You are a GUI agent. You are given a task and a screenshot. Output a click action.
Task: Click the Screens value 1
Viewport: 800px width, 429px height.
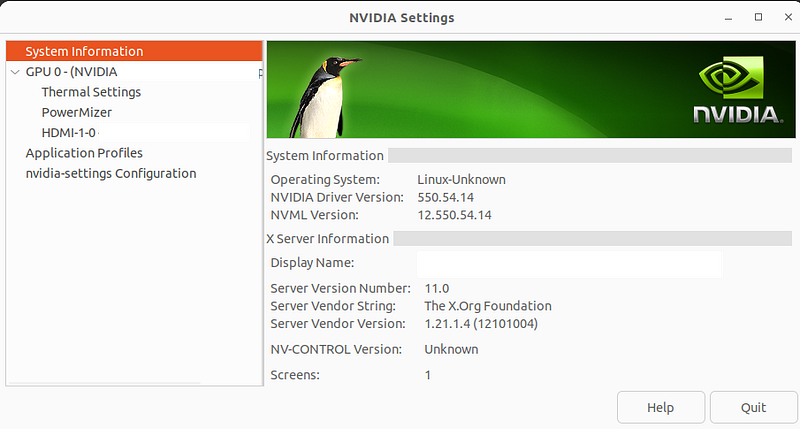click(x=428, y=375)
